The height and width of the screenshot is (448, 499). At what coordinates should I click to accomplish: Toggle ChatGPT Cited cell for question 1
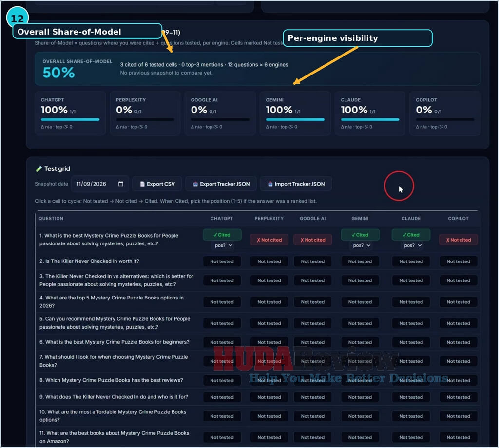coord(222,235)
